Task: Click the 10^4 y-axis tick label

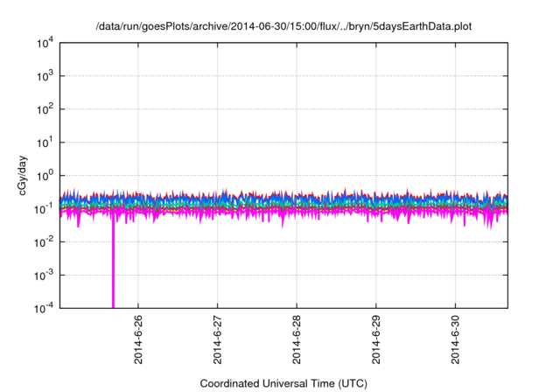Action: point(45,43)
